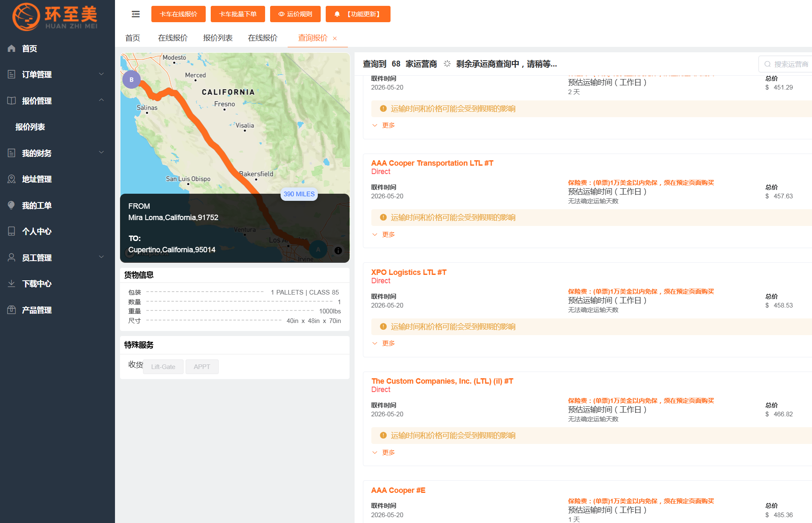Viewport: 812px width, 523px height.
Task: Expand the 我的财务 sidebar menu
Action: pyautogui.click(x=101, y=153)
